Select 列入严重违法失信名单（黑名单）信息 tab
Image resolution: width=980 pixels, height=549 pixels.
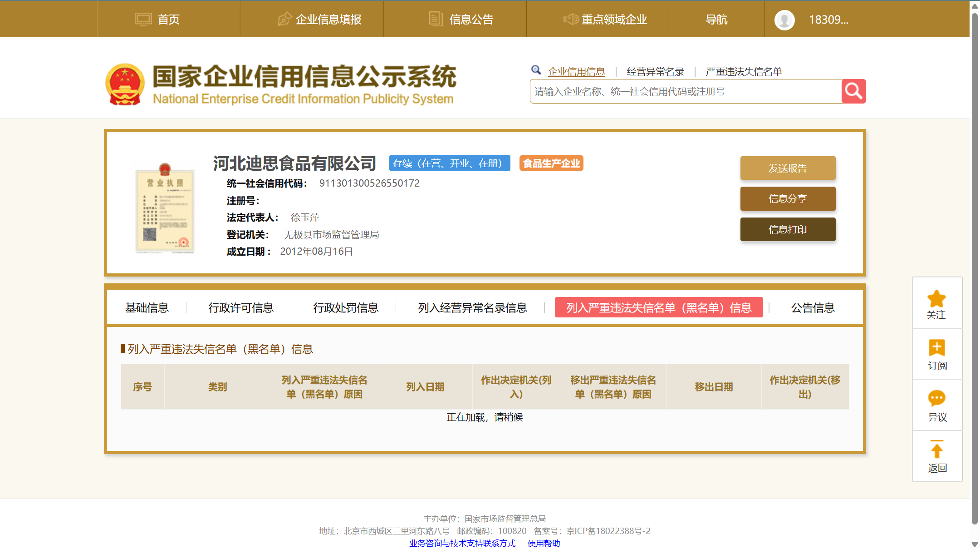tap(659, 307)
